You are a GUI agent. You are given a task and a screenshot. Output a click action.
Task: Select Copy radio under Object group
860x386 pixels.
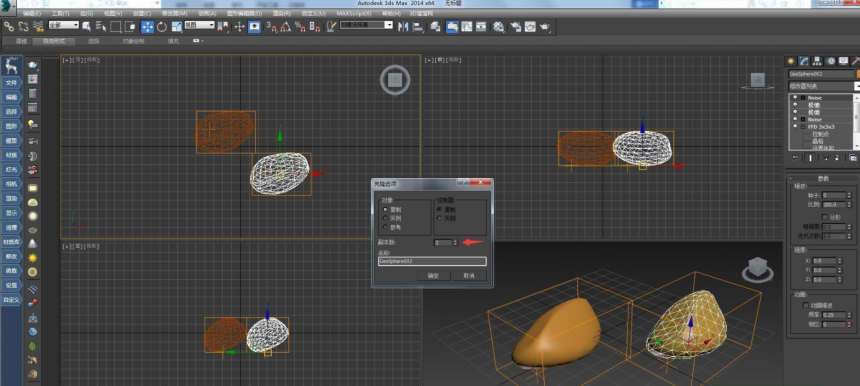[x=385, y=209]
